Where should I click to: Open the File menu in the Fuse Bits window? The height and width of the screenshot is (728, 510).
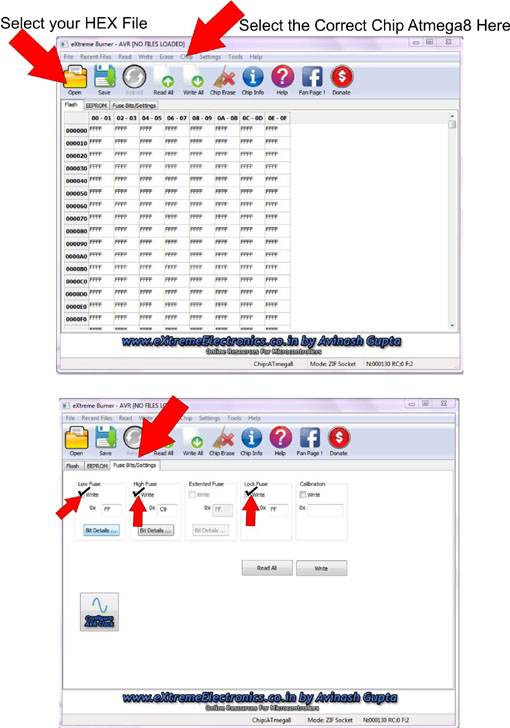pyautogui.click(x=70, y=418)
